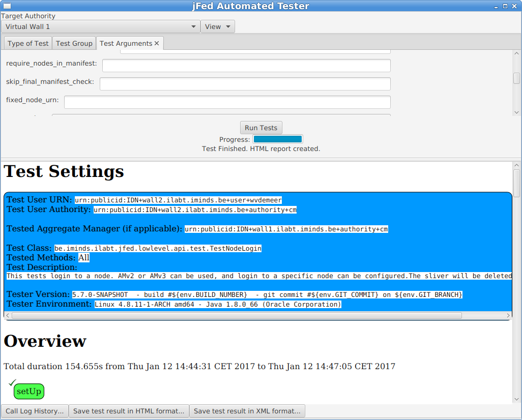This screenshot has width=522, height=420.
Task: Click the Overview heading
Action: coord(45,341)
